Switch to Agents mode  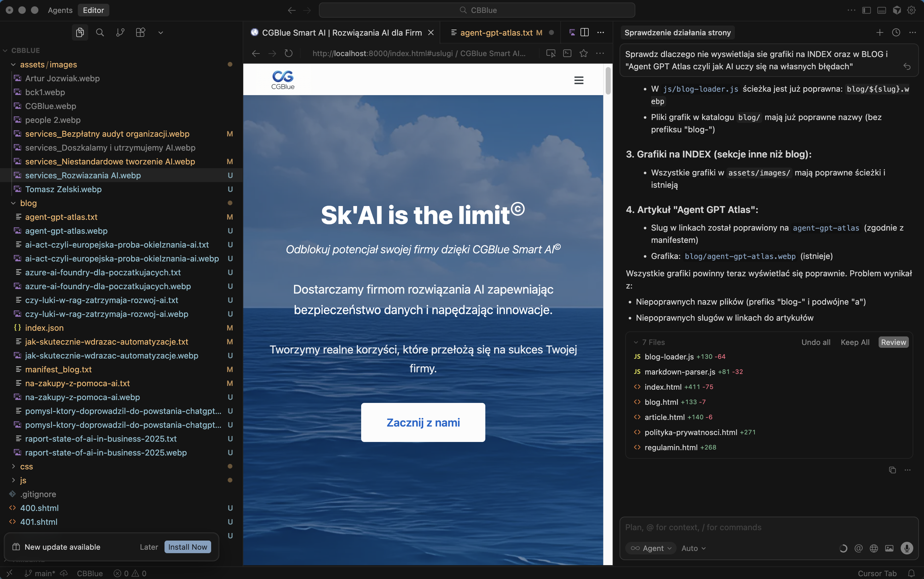point(60,10)
